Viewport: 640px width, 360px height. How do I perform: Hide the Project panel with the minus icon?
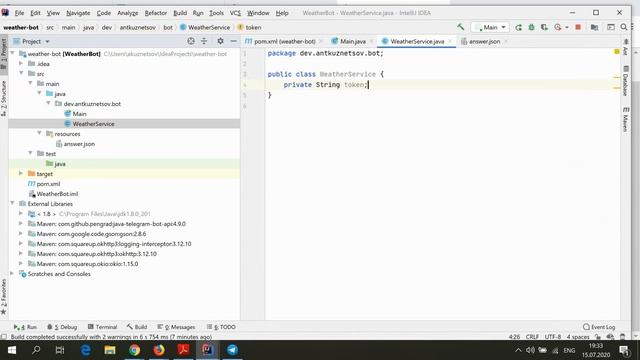(x=233, y=41)
